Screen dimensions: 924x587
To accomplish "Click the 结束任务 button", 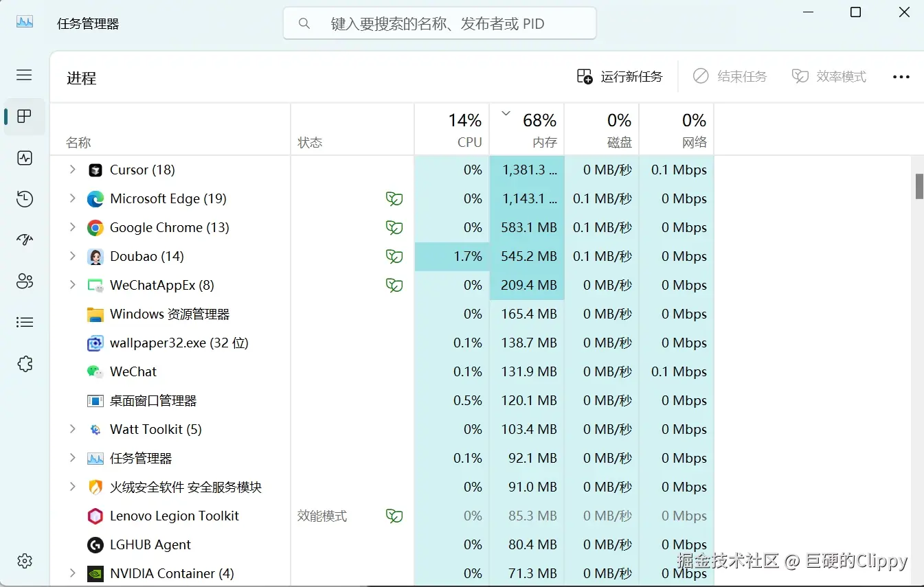I will [730, 76].
